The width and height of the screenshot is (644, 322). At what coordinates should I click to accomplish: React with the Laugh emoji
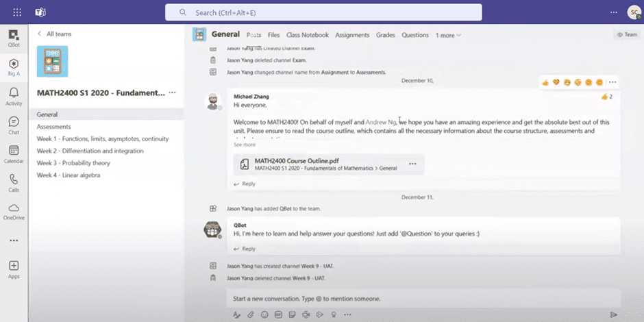tap(567, 82)
